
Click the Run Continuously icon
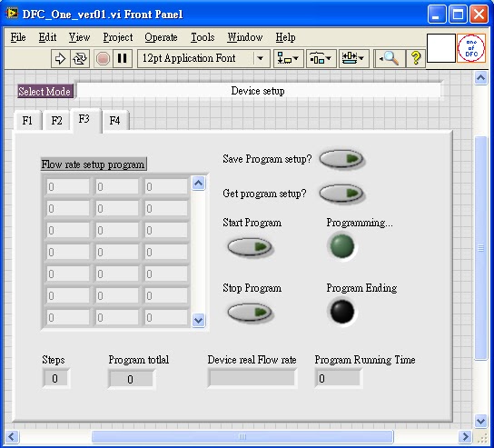pyautogui.click(x=80, y=59)
